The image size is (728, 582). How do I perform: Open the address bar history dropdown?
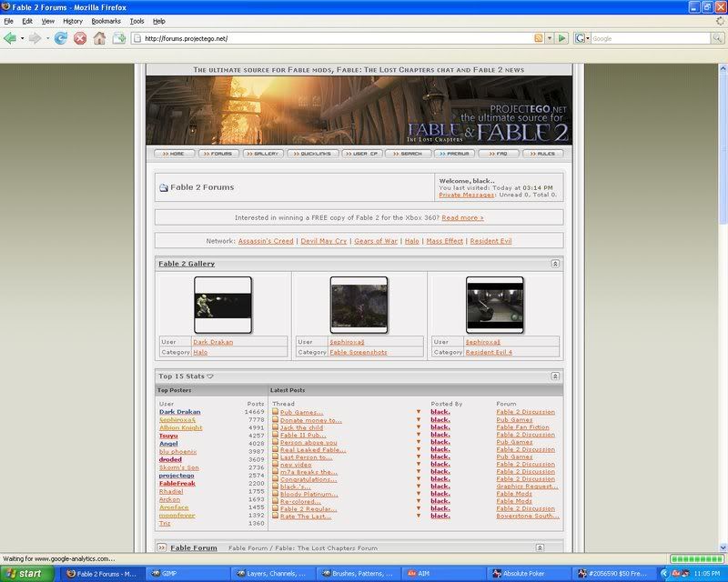550,38
